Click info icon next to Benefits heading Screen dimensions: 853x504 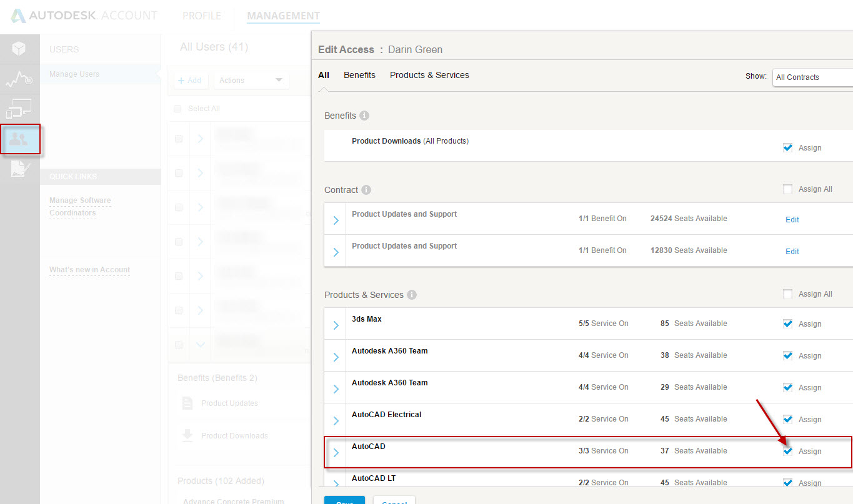(x=364, y=116)
